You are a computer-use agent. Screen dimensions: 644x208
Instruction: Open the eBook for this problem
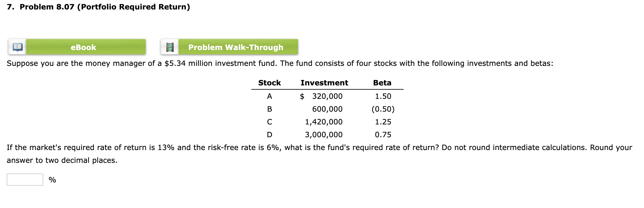point(86,47)
